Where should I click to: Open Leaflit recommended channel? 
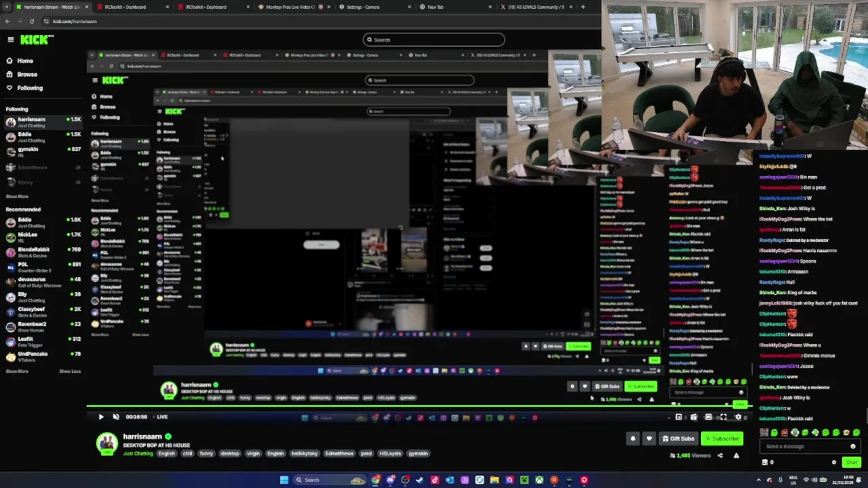42,342
